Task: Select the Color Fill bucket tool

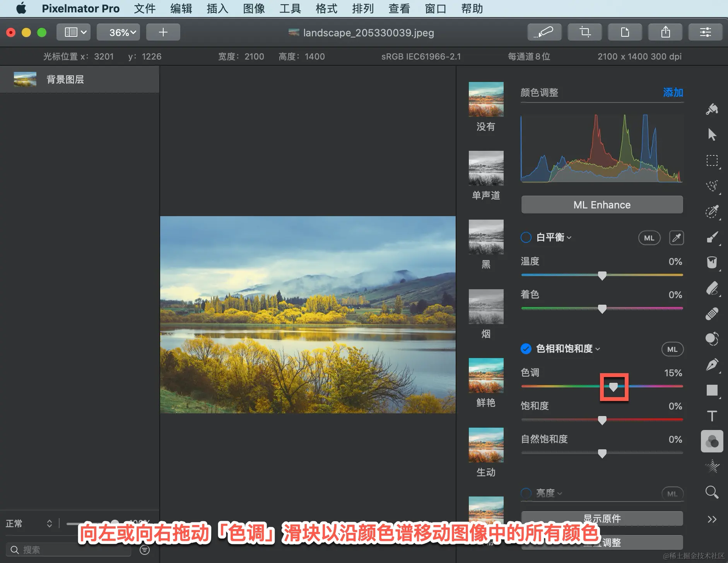Action: 712,263
